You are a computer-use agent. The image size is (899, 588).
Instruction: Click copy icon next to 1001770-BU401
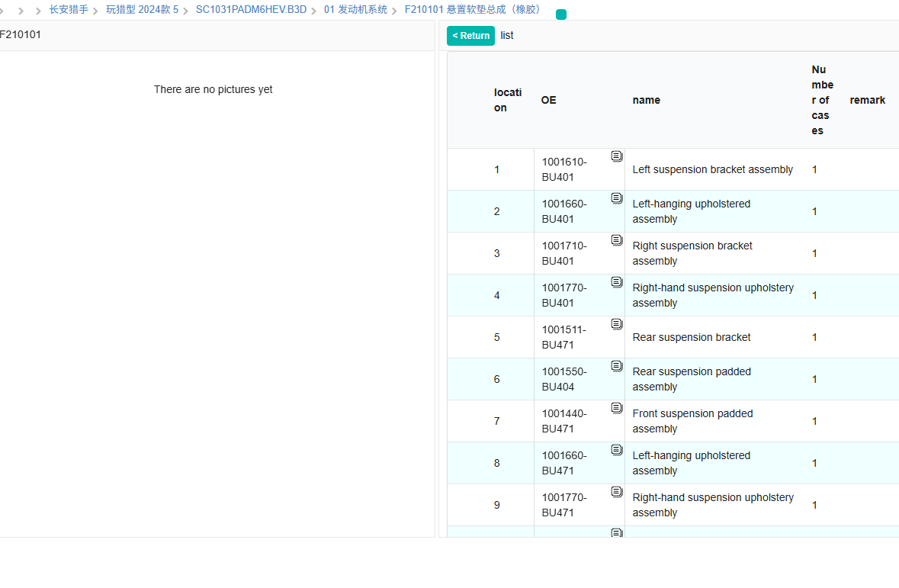click(x=616, y=282)
